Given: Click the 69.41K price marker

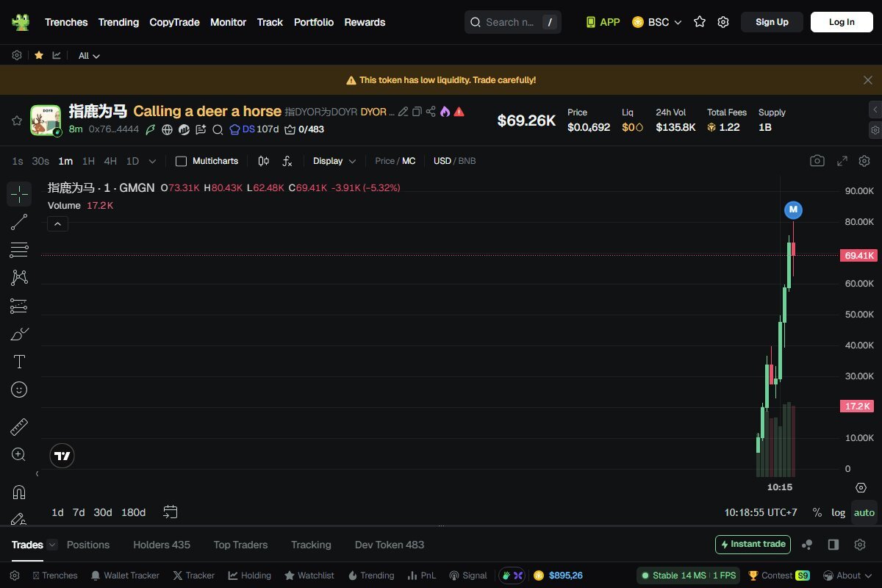Looking at the screenshot, I should pos(858,256).
